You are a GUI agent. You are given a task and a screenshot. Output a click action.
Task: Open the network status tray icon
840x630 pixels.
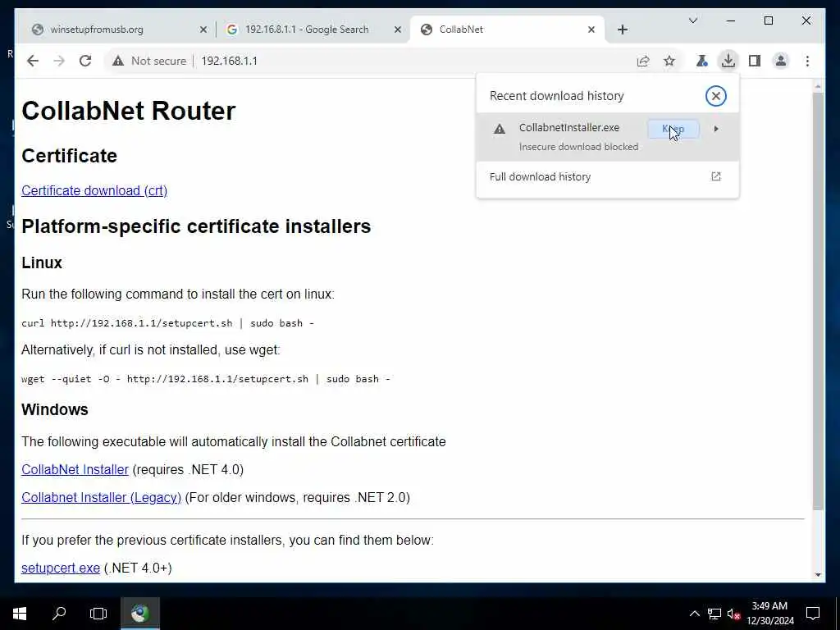click(x=714, y=614)
